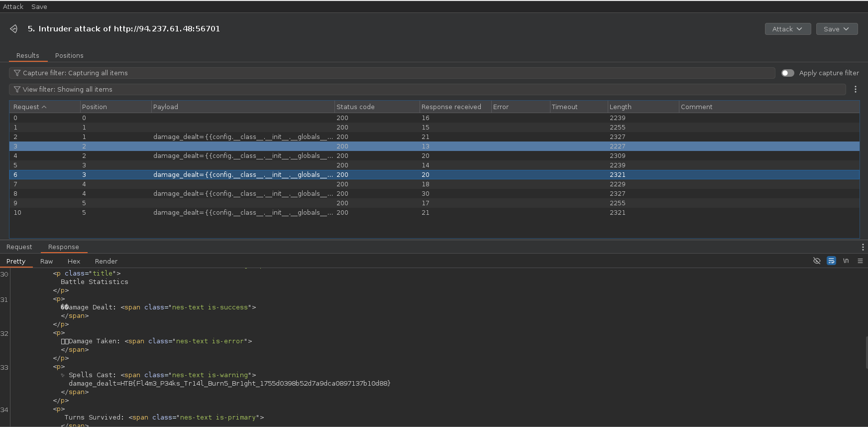This screenshot has height=427, width=868.
Task: Toggle hide non-printable characters eye icon
Action: point(817,261)
